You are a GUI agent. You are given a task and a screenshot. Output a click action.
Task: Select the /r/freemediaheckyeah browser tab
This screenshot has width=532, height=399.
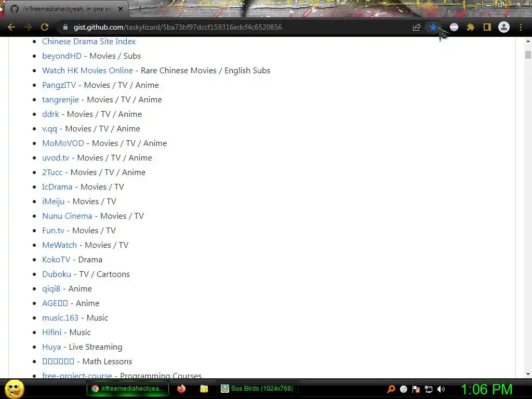pyautogui.click(x=66, y=9)
